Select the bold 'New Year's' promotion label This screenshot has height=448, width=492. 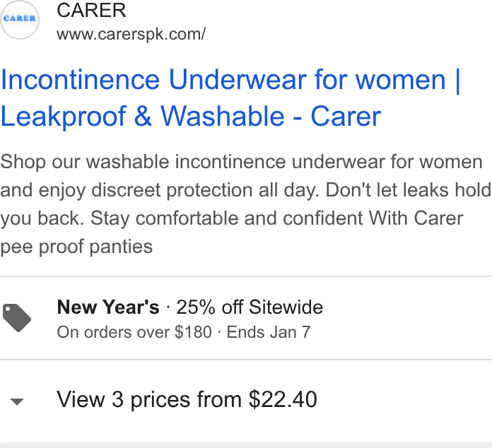108,307
